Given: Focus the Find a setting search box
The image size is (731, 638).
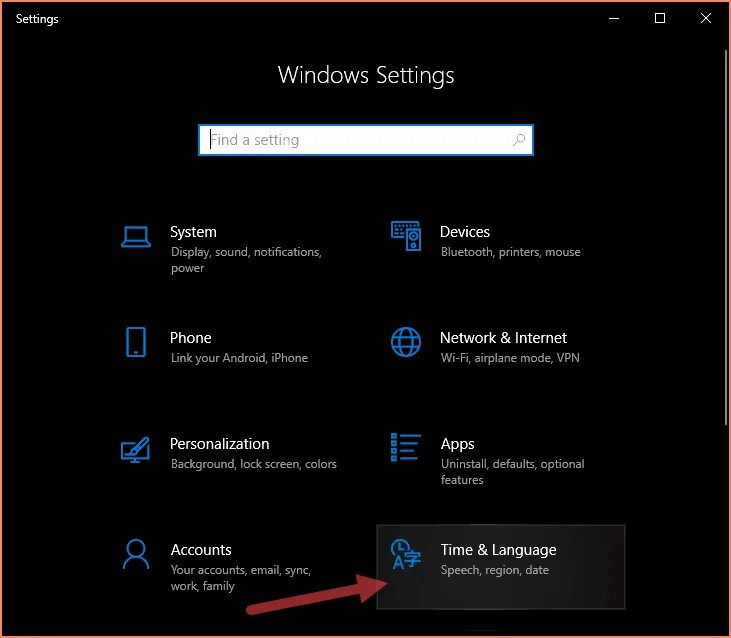Looking at the screenshot, I should click(x=366, y=140).
